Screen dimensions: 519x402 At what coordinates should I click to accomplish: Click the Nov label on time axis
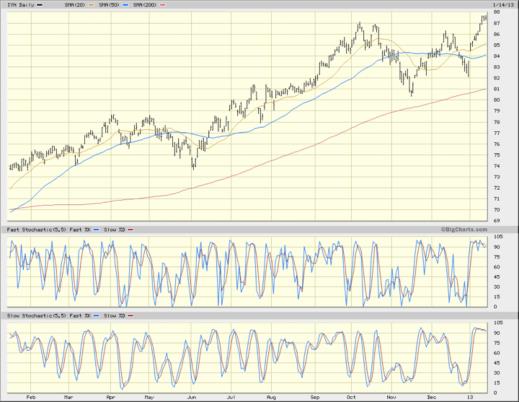[391, 397]
